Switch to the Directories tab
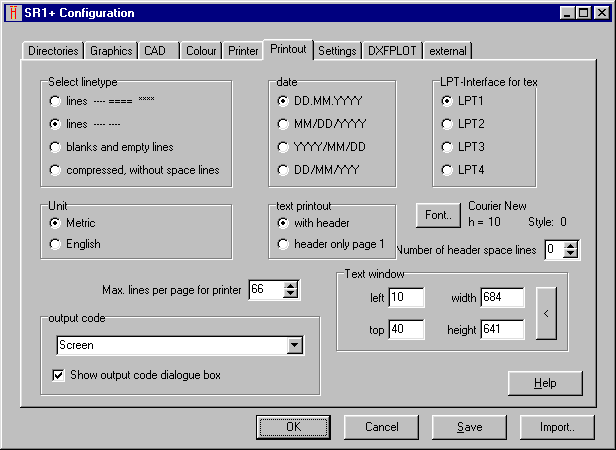 point(53,51)
